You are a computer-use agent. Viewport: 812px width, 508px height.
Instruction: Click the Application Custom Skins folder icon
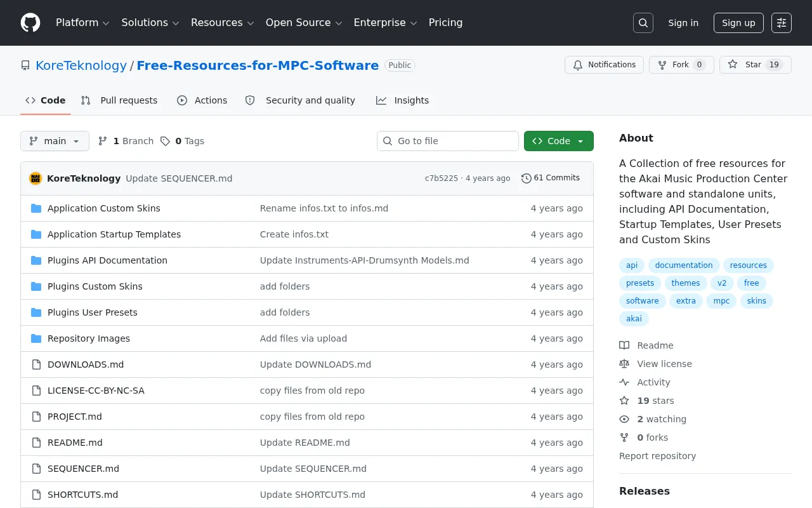[x=36, y=208]
